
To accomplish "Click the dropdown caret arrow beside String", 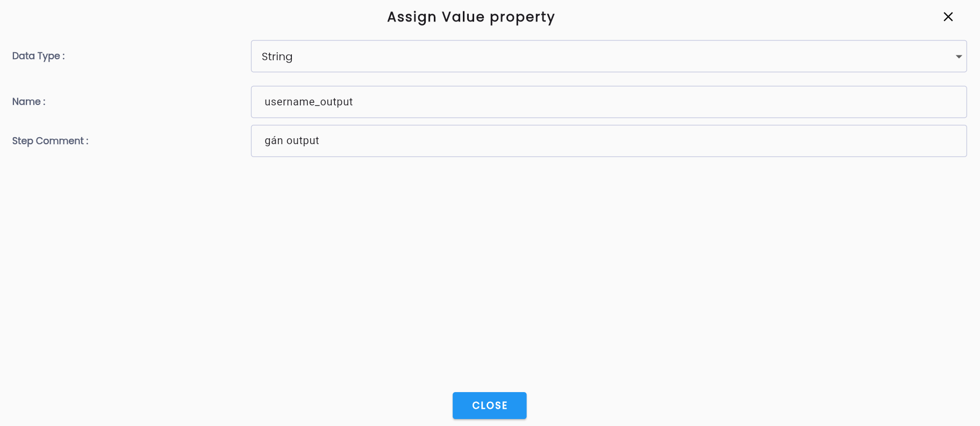I will pyautogui.click(x=958, y=56).
